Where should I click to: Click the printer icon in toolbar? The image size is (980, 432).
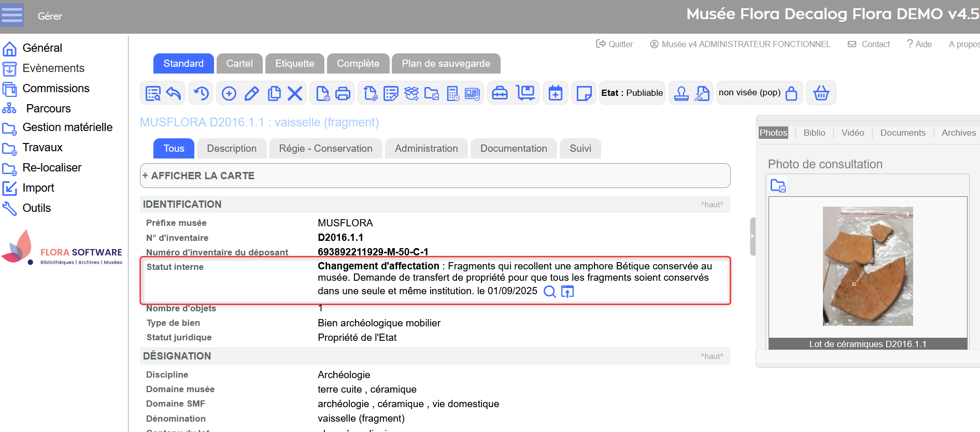coord(343,93)
